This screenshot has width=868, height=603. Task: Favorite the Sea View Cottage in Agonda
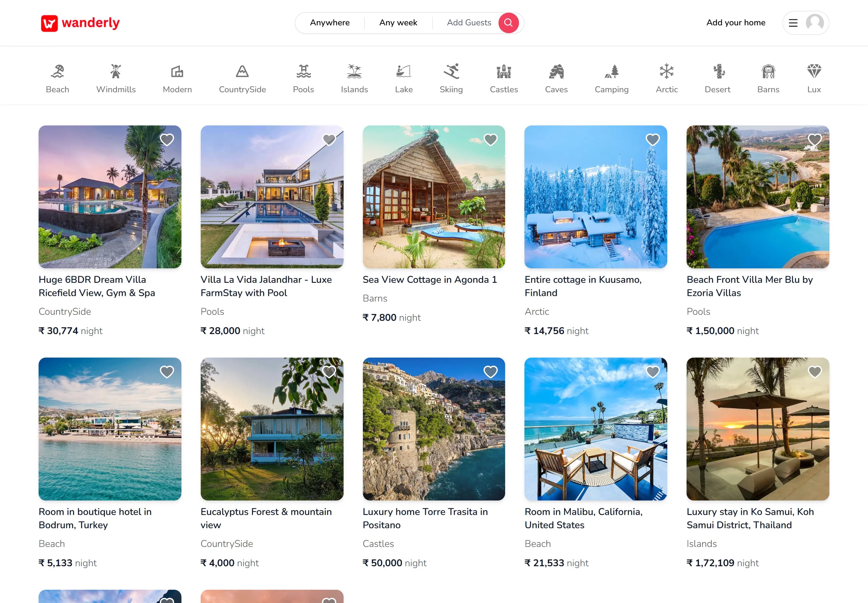(491, 140)
